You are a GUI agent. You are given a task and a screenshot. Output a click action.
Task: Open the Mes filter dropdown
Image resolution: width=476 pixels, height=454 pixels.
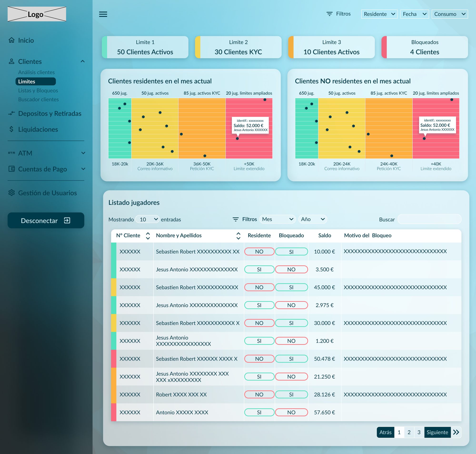pos(277,219)
